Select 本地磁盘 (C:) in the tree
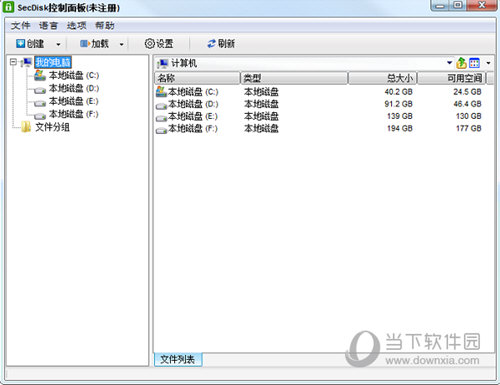This screenshot has height=385, width=500. (74, 75)
